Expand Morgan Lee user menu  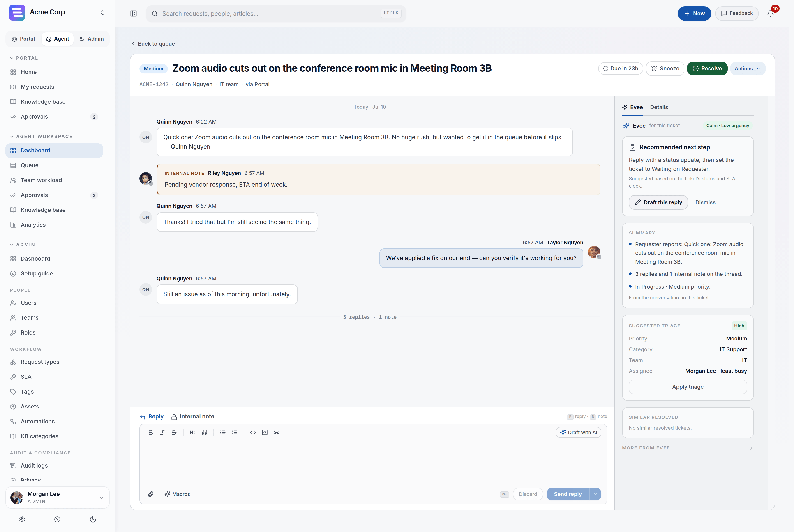click(57, 497)
